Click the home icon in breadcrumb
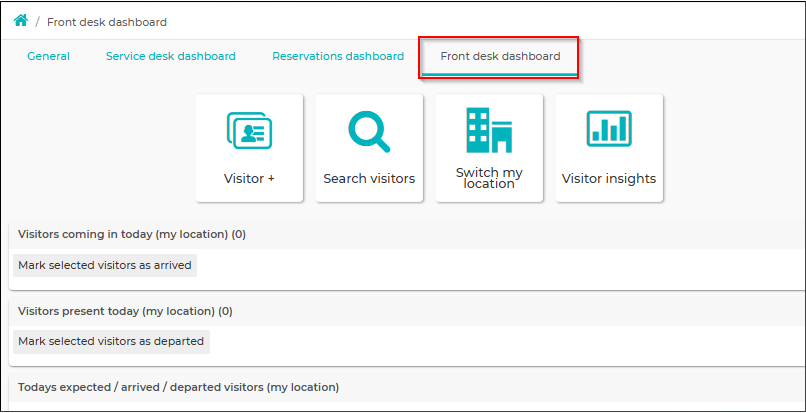Screen dimensions: 806x413 coord(21,21)
